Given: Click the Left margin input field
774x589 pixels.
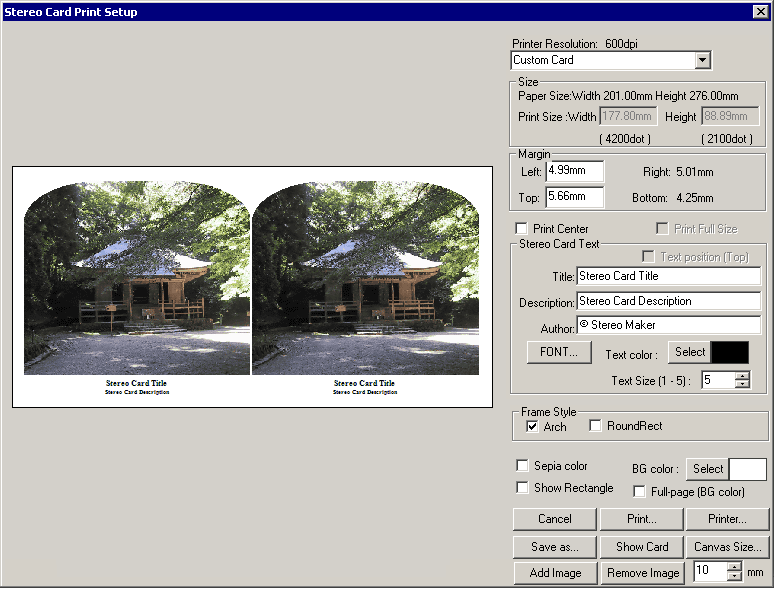Looking at the screenshot, I should [x=575, y=171].
